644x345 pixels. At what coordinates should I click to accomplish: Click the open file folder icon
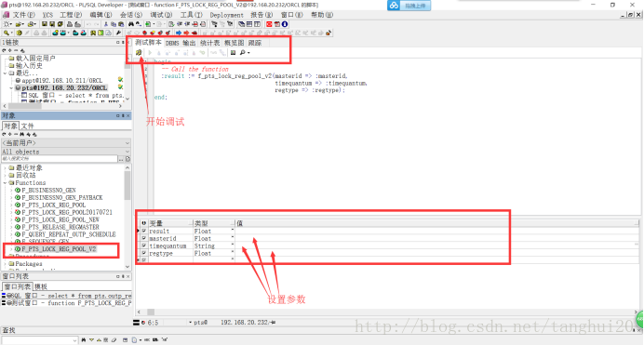(x=19, y=24)
